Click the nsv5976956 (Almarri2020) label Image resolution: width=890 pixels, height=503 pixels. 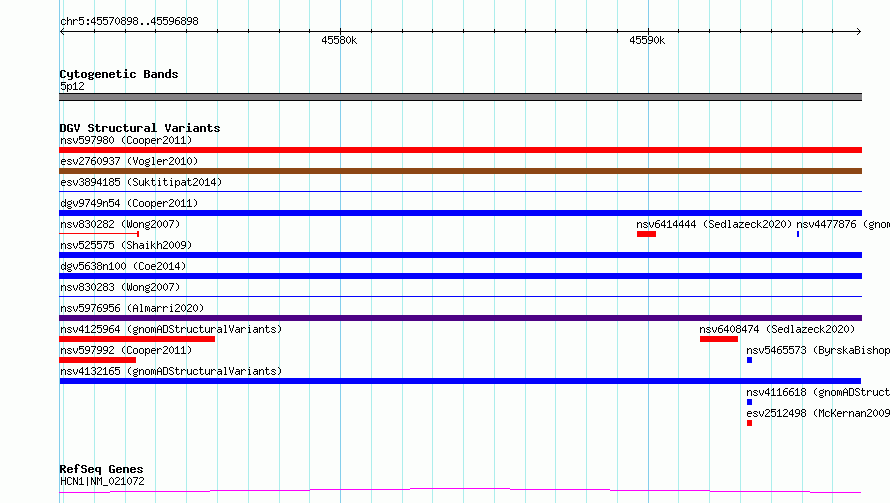coord(132,308)
